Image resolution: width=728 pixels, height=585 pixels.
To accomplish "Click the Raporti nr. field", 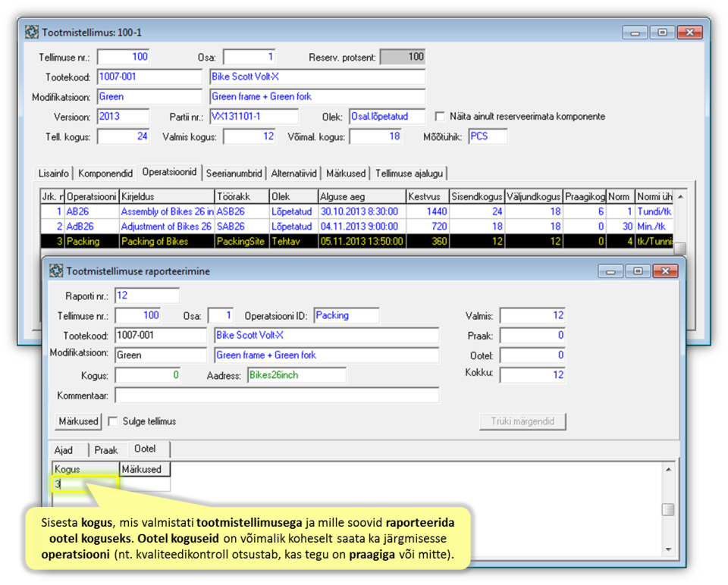I will [x=146, y=296].
